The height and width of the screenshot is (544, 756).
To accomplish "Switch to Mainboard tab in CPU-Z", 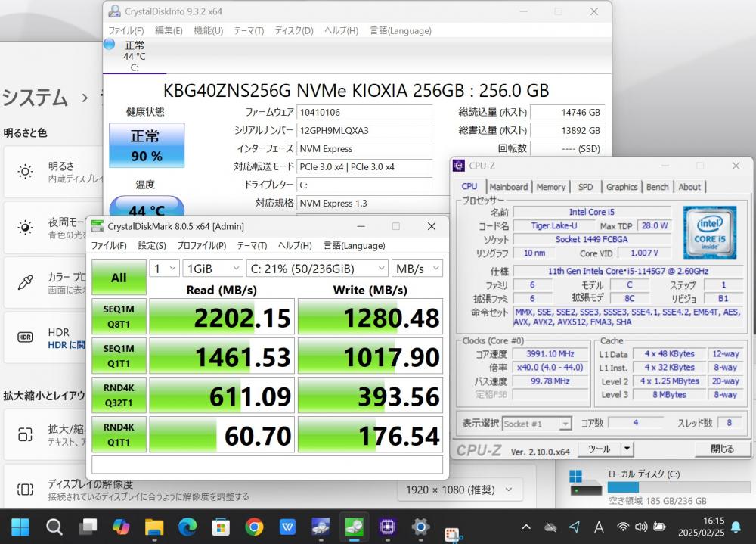I will 508,187.
